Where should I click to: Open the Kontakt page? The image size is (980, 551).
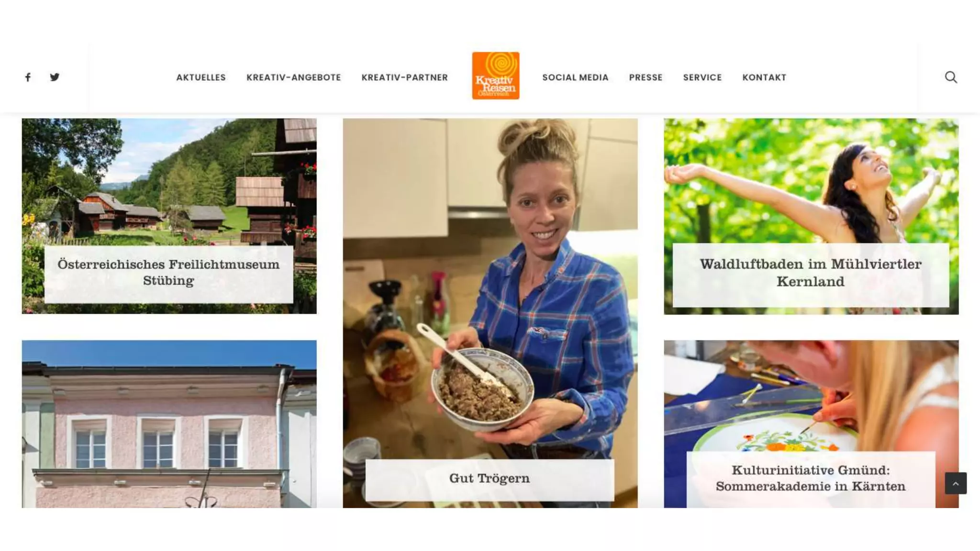tap(764, 77)
